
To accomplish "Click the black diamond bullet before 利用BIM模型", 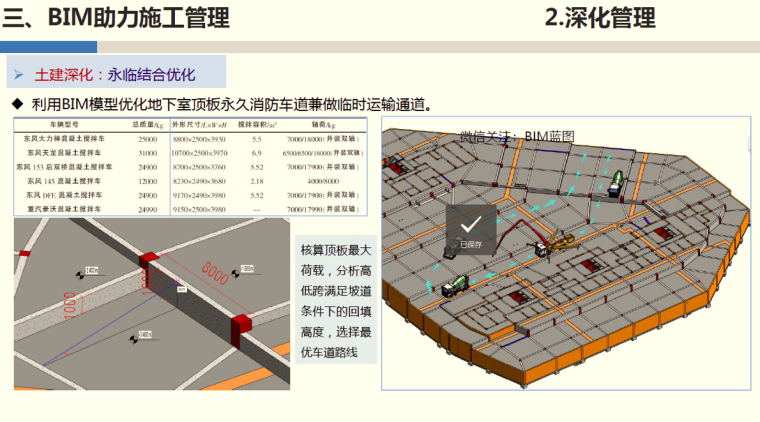I will (x=17, y=104).
